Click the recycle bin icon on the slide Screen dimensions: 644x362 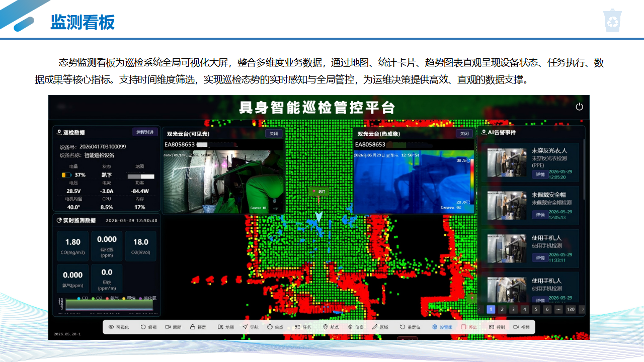coord(612,21)
